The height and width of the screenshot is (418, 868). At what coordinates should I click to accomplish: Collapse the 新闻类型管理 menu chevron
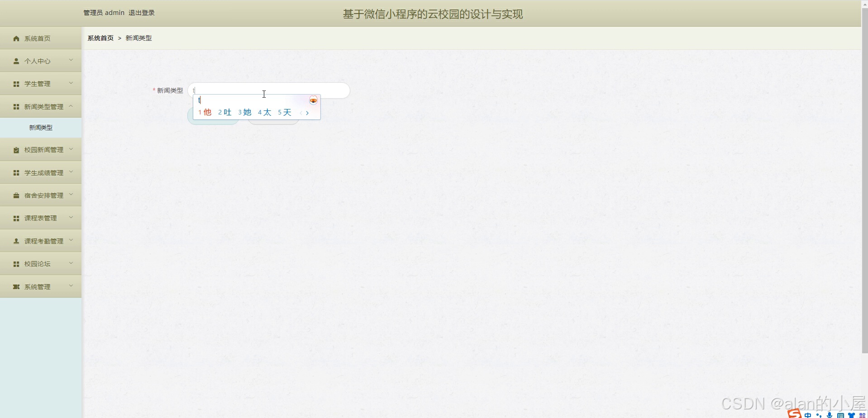click(71, 105)
